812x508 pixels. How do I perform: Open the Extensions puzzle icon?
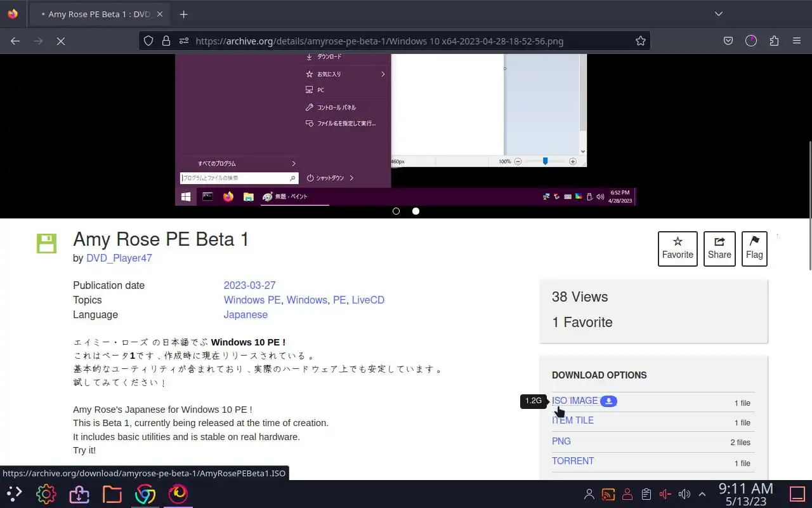[x=774, y=41]
